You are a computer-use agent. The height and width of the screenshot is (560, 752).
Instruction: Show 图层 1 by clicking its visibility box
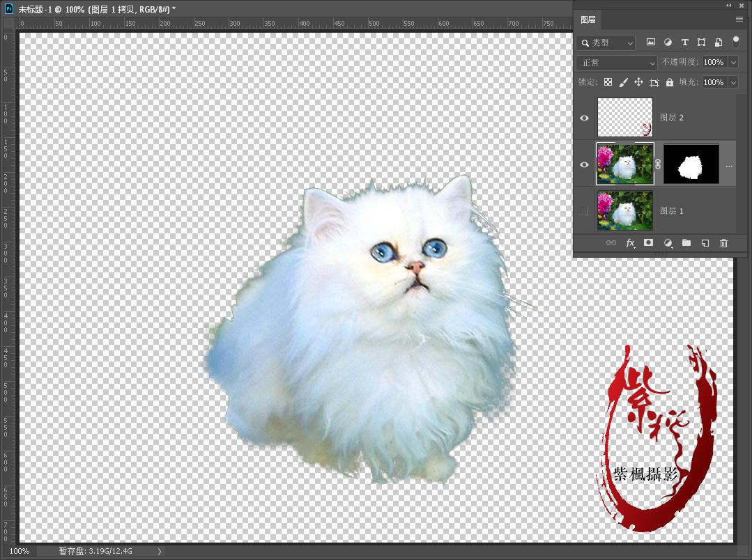[584, 211]
